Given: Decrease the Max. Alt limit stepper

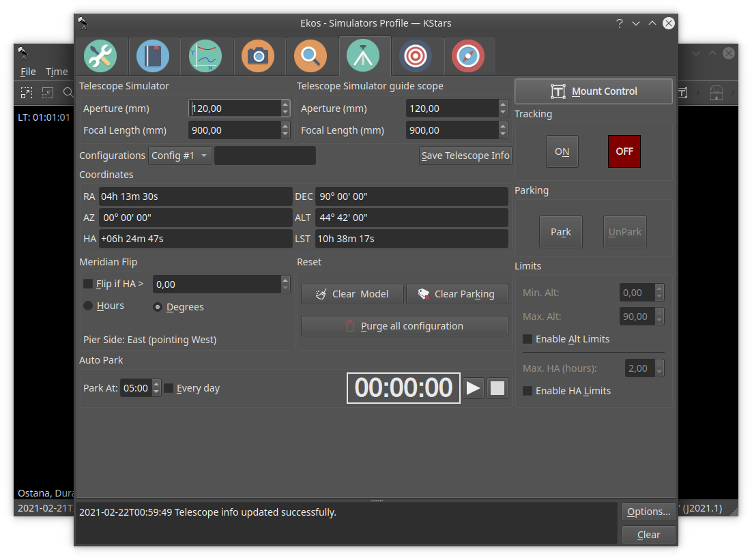Looking at the screenshot, I should 659,321.
